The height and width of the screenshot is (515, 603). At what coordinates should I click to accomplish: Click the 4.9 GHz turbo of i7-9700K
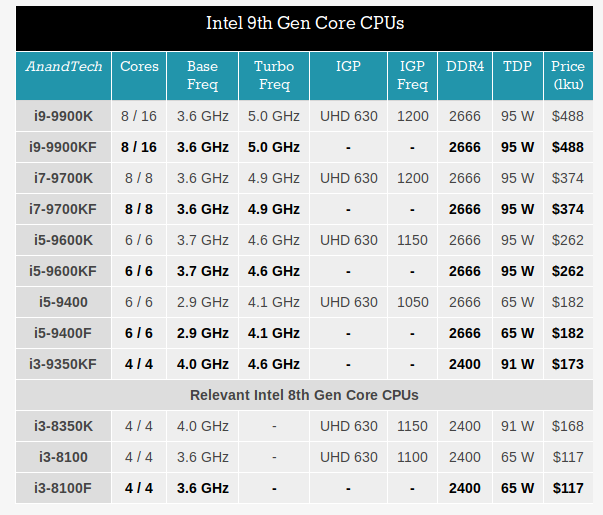coord(274,178)
